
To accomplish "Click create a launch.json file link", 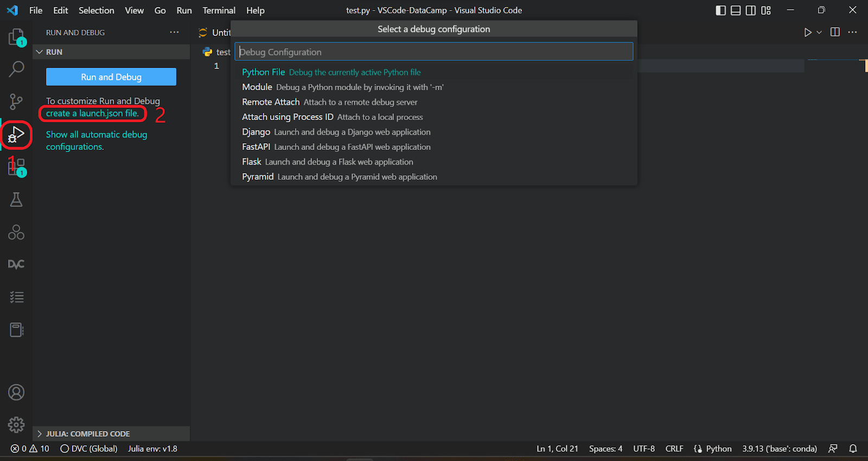I will tap(92, 113).
